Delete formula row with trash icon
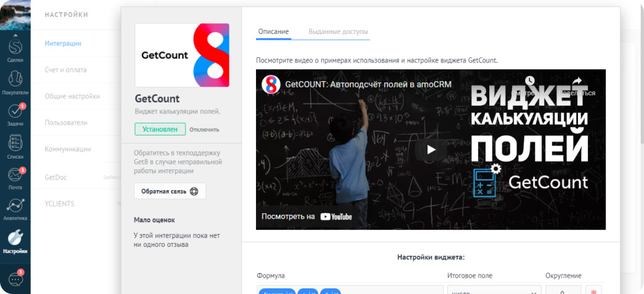 pyautogui.click(x=594, y=291)
